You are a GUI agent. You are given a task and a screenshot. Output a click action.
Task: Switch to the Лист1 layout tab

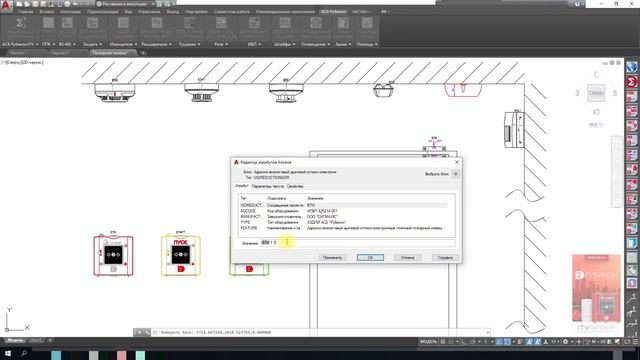click(36, 340)
